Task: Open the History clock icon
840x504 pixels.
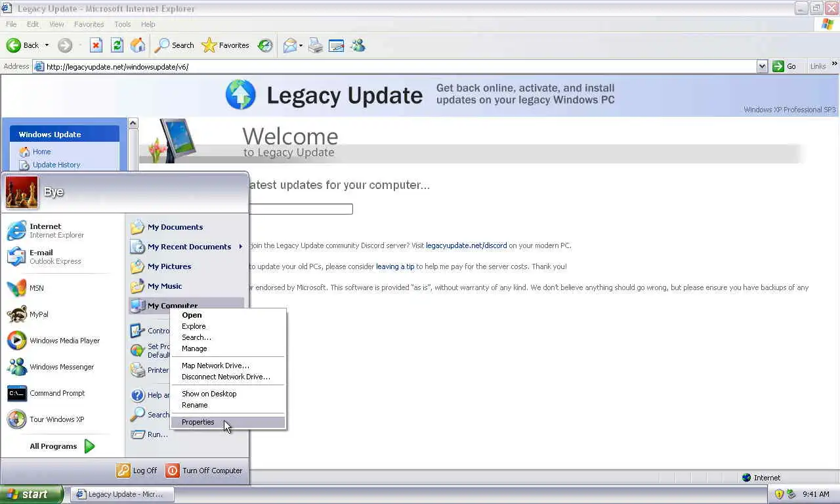Action: [x=265, y=45]
